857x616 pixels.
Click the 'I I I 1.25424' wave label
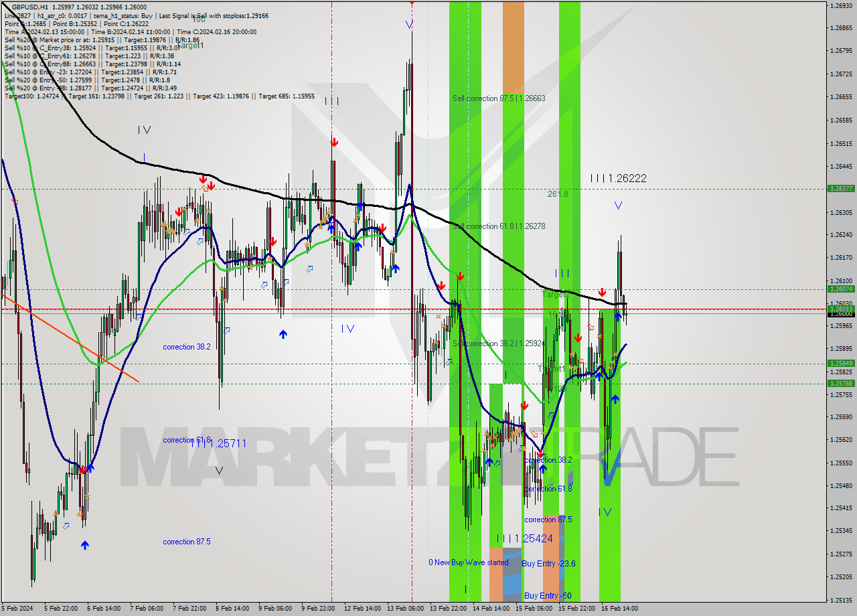pos(524,538)
